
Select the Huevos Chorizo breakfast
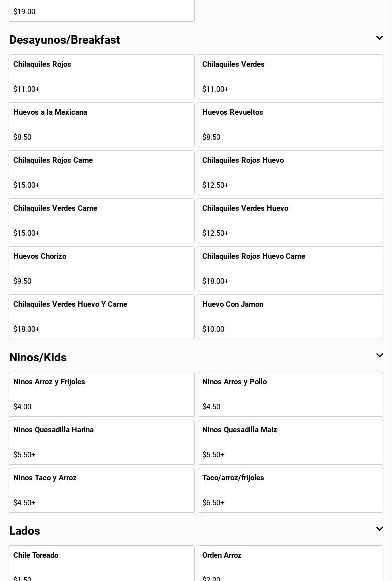(x=102, y=269)
